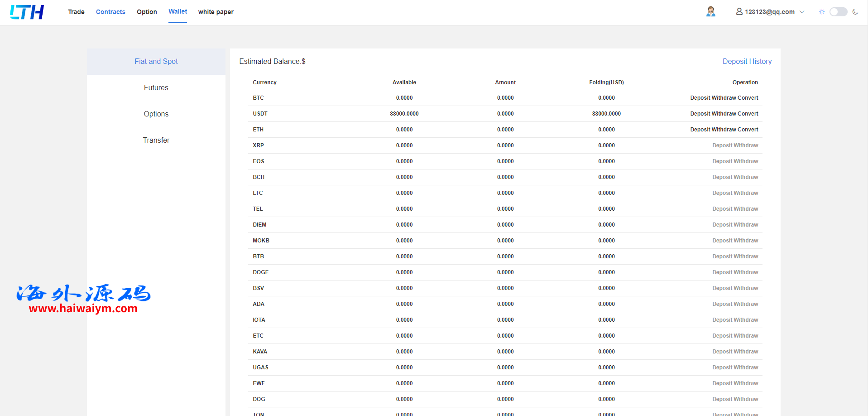
Task: Open the 123123@qq.com account menu
Action: [769, 12]
